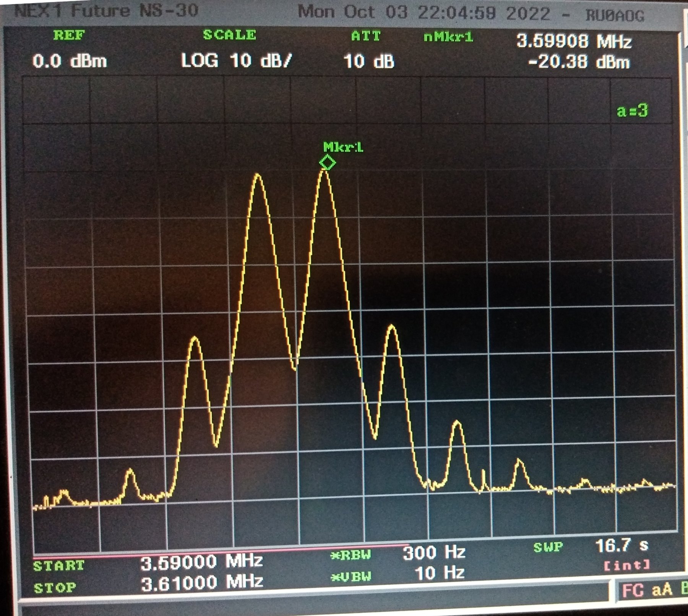Click the -20.38 dBm marker amplitude readout
This screenshot has width=688, height=616.
point(579,62)
